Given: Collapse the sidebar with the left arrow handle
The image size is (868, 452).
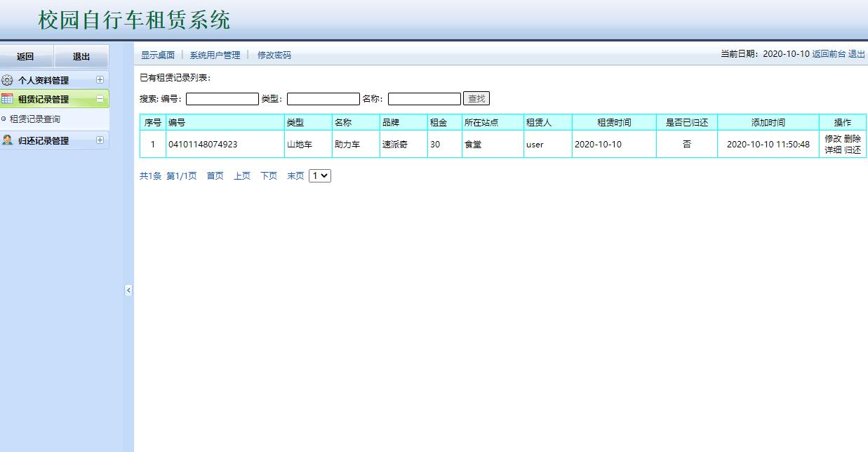Looking at the screenshot, I should tap(128, 290).
